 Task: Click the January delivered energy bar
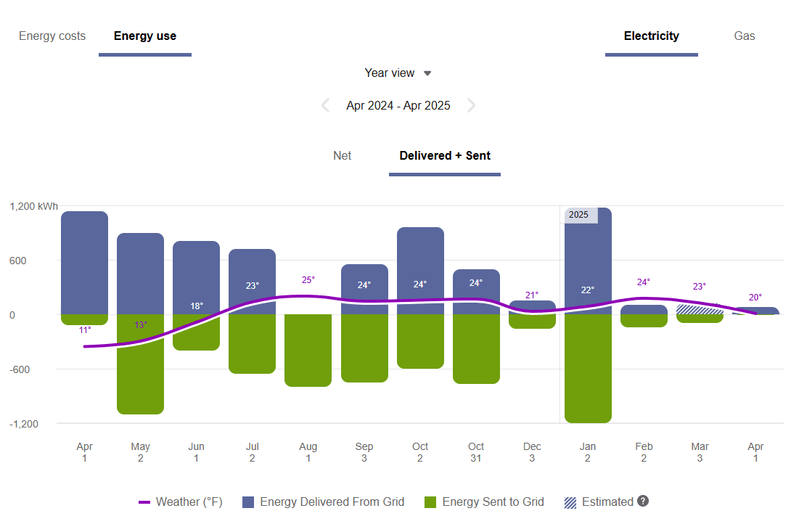pyautogui.click(x=588, y=261)
